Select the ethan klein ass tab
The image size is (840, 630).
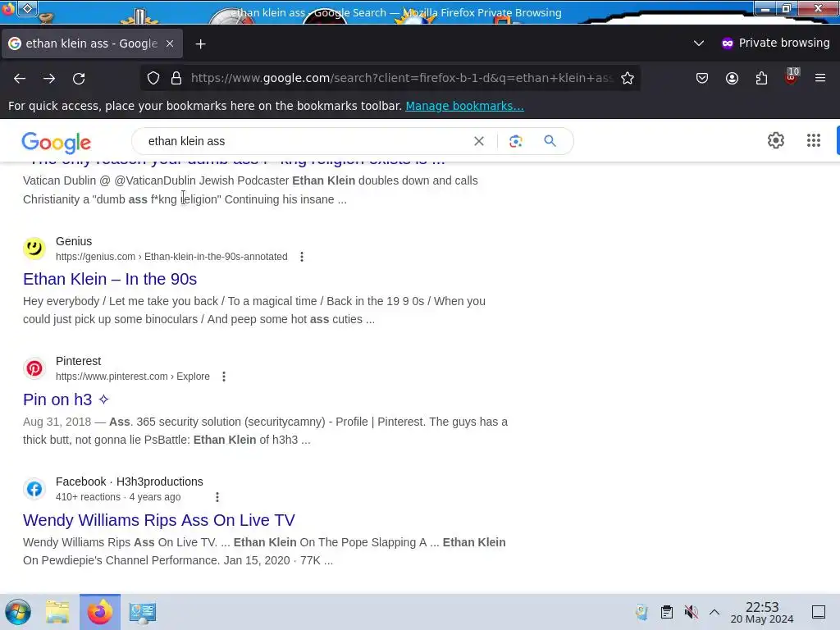click(92, 43)
